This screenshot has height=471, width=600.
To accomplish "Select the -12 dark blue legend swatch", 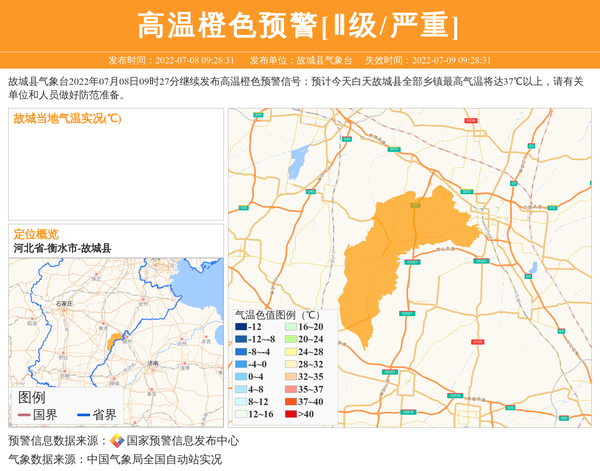I will pos(241,327).
